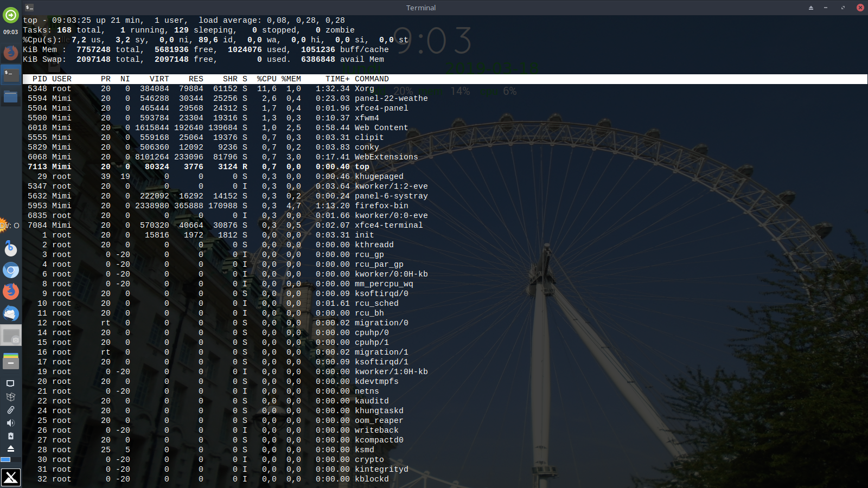Close the Terminal window

[x=860, y=8]
